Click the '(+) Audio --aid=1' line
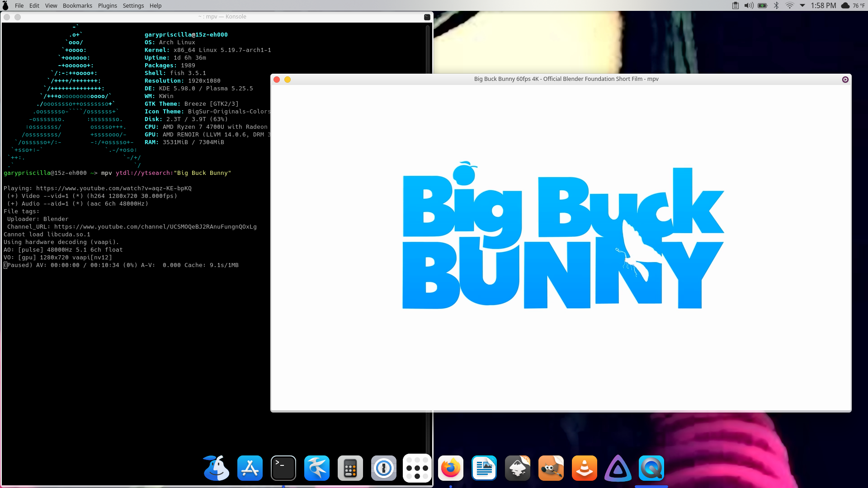 tap(78, 204)
